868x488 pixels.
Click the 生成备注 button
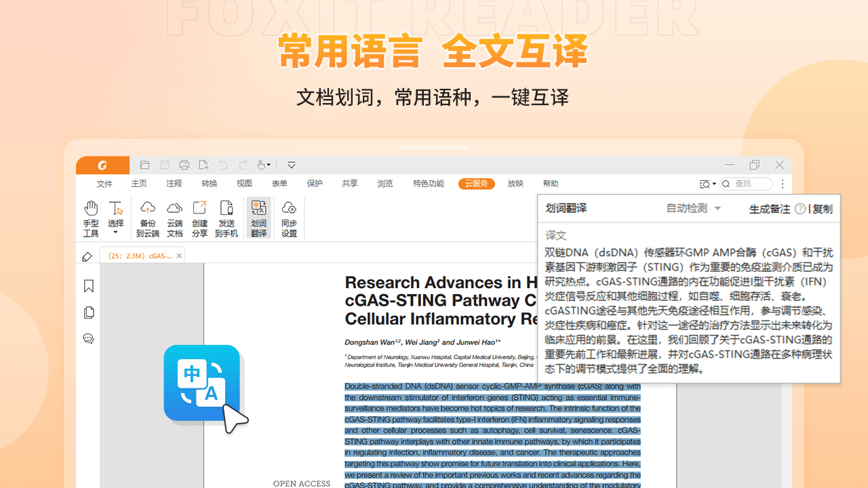(770, 209)
